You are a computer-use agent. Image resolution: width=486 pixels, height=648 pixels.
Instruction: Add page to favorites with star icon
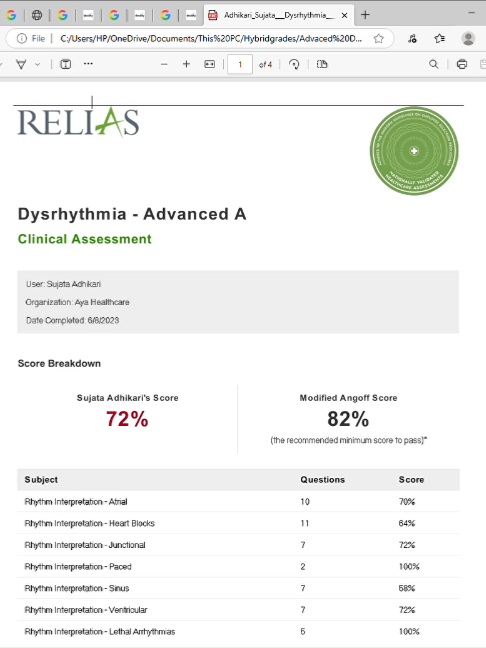379,38
